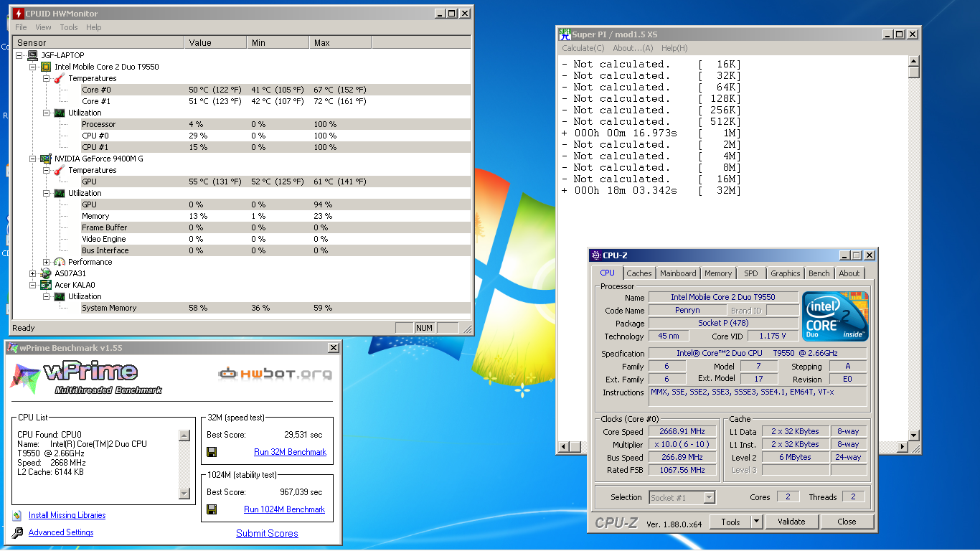Click the CPU-Z title bar icon

click(x=595, y=255)
